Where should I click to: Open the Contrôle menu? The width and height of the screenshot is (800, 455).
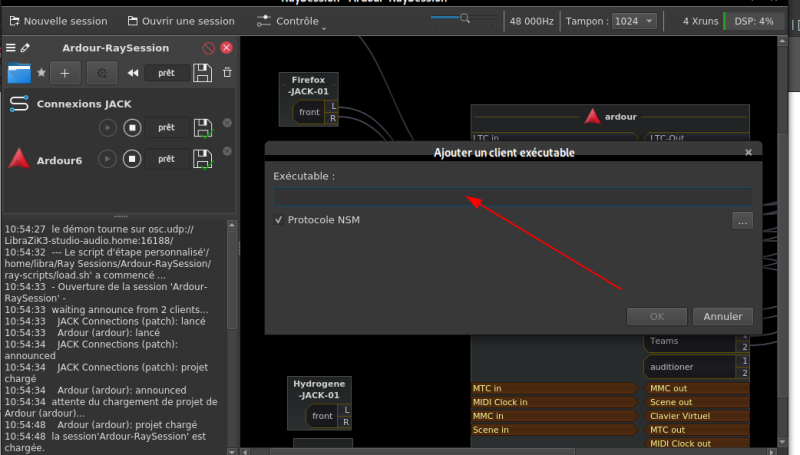click(291, 21)
